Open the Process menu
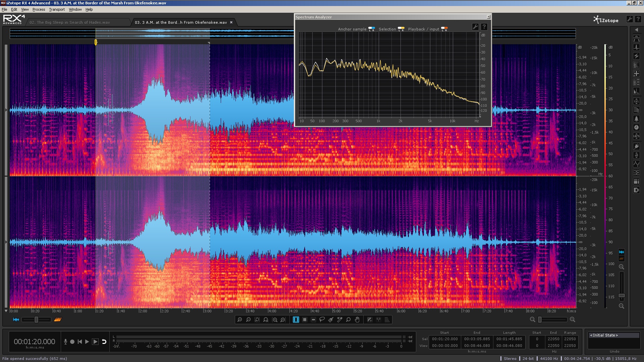Image resolution: width=644 pixels, height=362 pixels. tap(39, 9)
